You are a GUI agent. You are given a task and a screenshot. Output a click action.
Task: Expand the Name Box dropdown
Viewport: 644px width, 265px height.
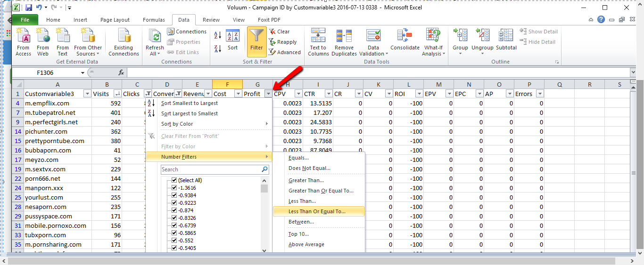[x=83, y=72]
